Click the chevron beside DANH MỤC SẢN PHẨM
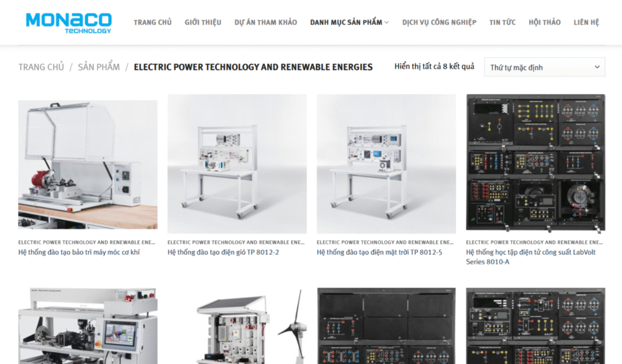Image resolution: width=622 pixels, height=364 pixels. 387,22
